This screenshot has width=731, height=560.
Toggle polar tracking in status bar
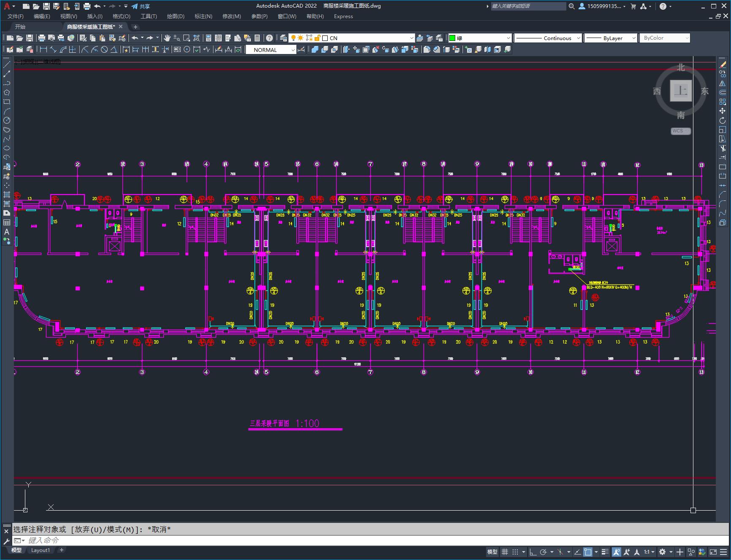543,552
